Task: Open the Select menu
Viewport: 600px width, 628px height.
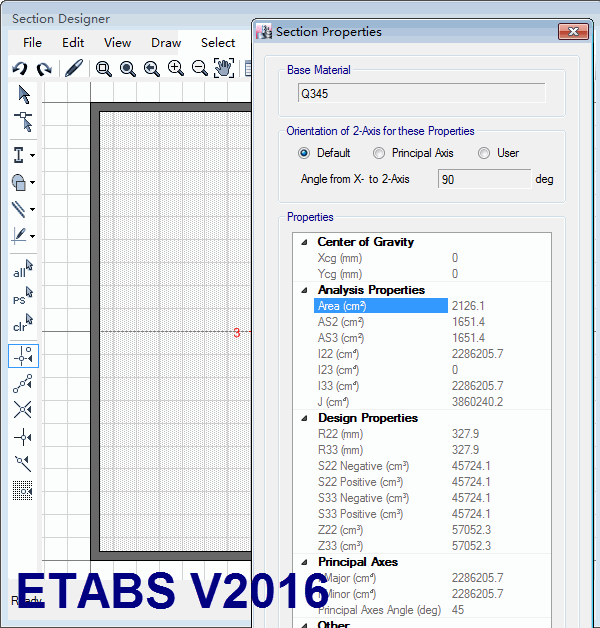Action: 218,43
